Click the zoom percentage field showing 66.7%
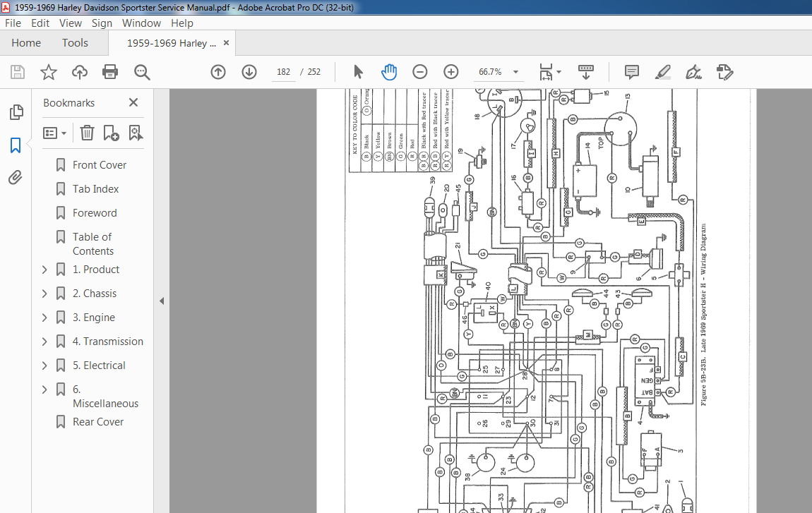 point(491,72)
